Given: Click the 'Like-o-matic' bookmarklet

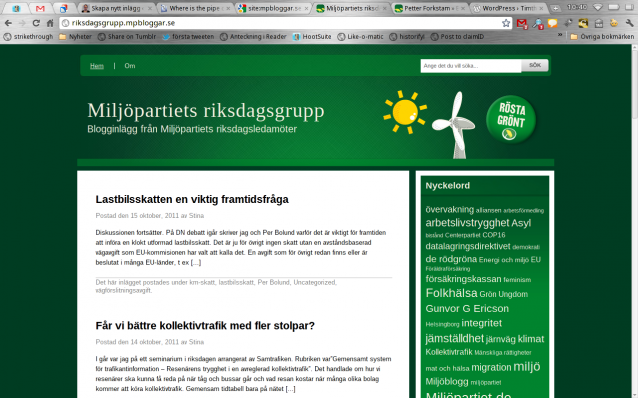Looking at the screenshot, I should [x=361, y=37].
